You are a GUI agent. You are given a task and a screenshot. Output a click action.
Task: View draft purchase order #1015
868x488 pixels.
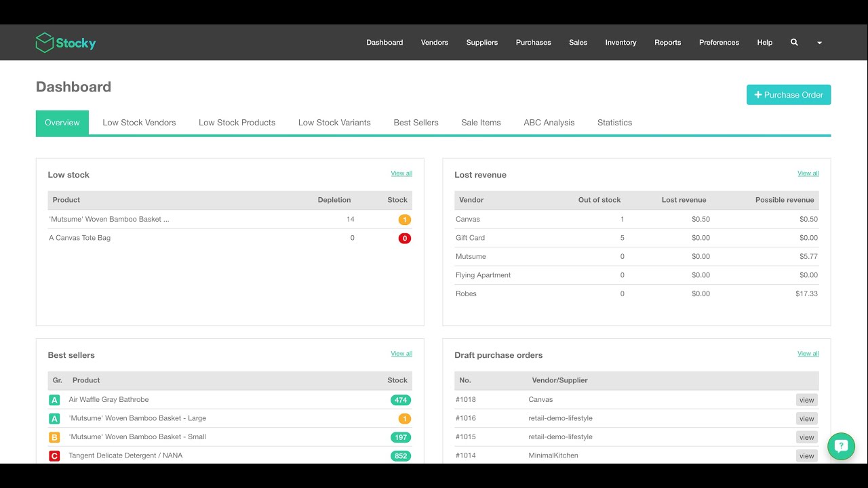click(807, 437)
